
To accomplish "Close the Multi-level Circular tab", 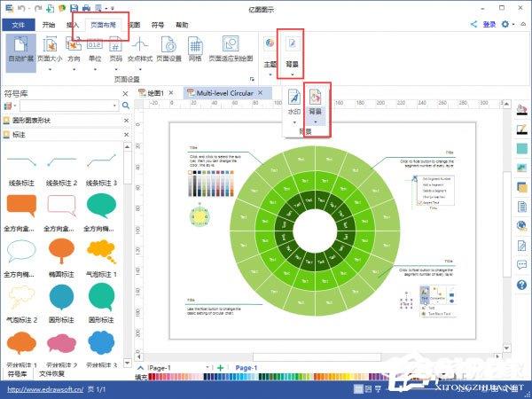I will pos(260,92).
